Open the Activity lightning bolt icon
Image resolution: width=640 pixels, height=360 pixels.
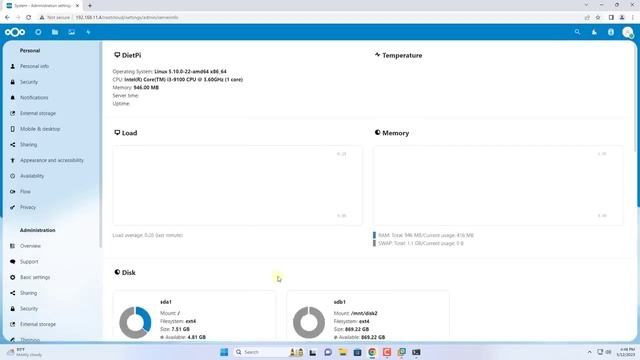[x=88, y=32]
